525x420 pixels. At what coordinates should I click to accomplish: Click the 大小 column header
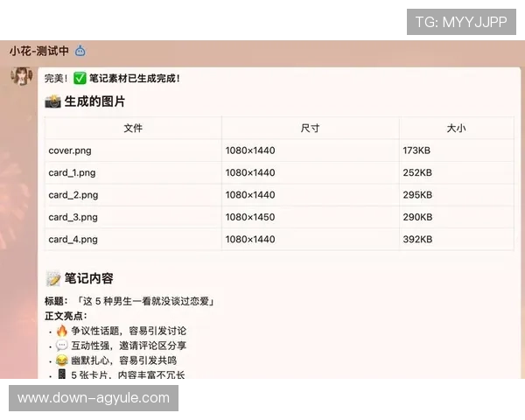click(457, 128)
